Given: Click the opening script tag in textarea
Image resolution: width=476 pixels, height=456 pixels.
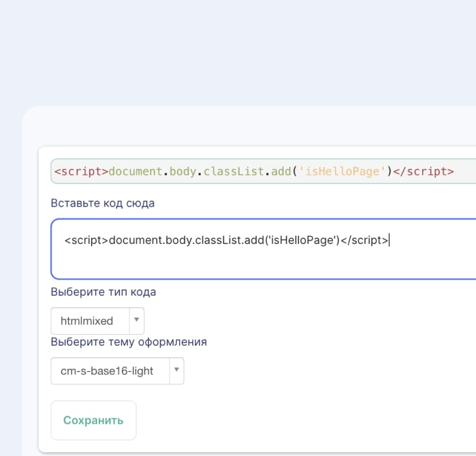Looking at the screenshot, I should pos(87,240).
